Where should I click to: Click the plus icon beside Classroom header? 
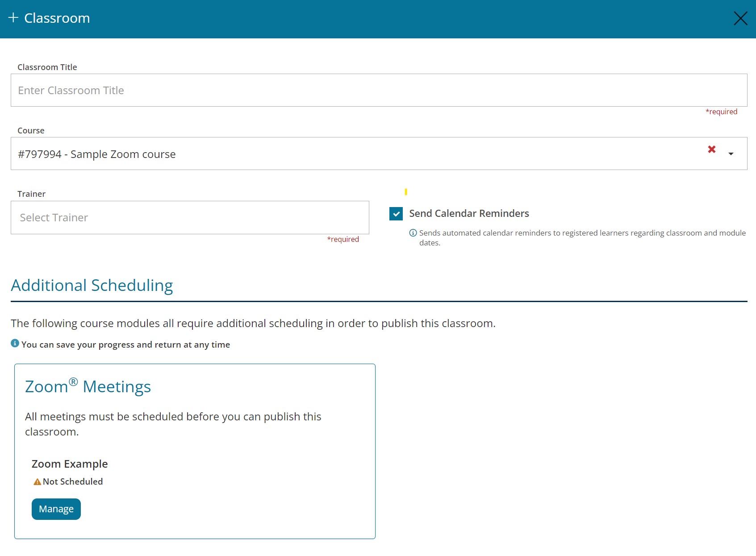(13, 18)
